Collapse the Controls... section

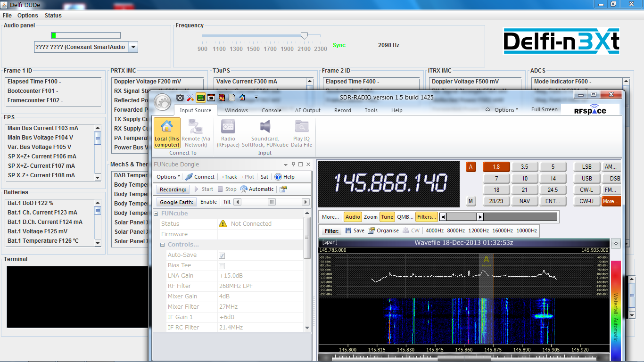[x=163, y=245]
